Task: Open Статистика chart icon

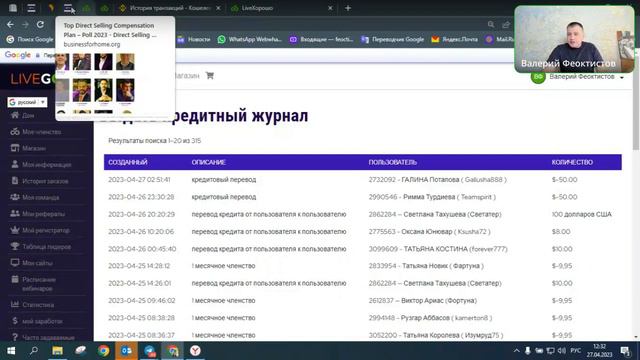Action: coord(15,304)
